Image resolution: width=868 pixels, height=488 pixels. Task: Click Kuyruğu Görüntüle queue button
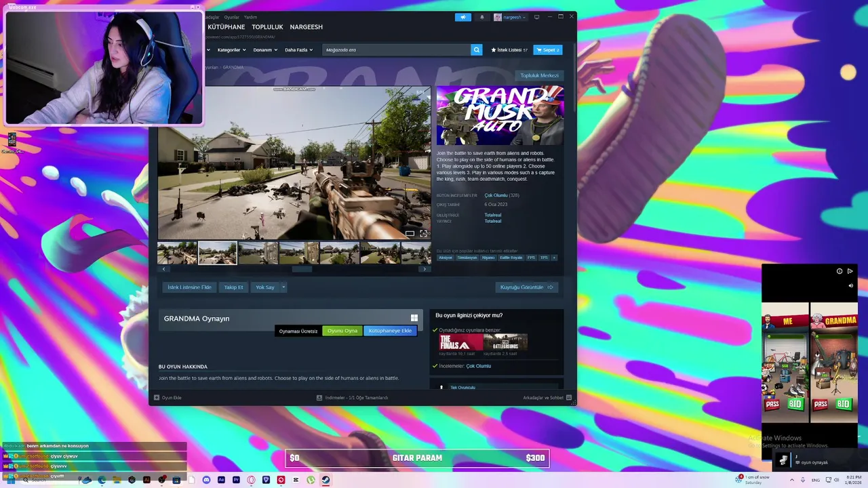point(527,287)
